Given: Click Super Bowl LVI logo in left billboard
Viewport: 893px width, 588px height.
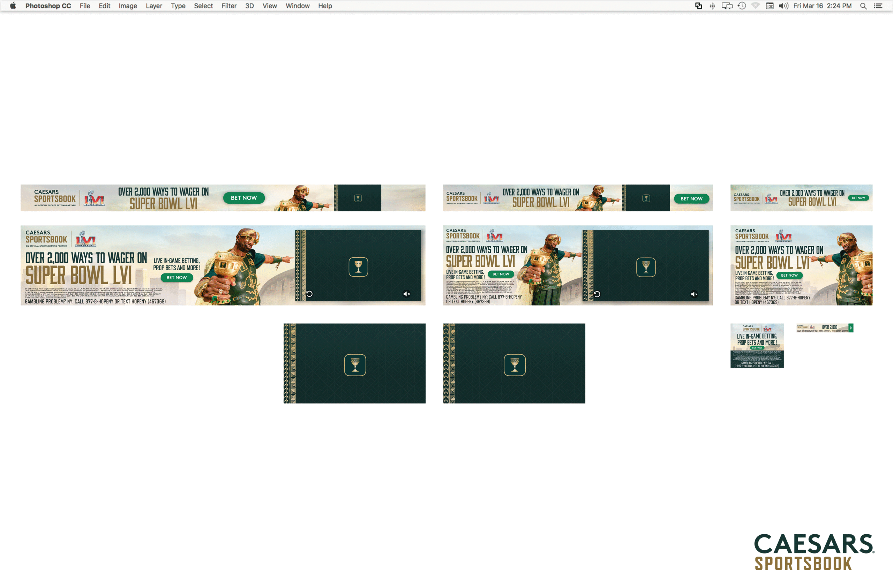Looking at the screenshot, I should pos(86,239).
